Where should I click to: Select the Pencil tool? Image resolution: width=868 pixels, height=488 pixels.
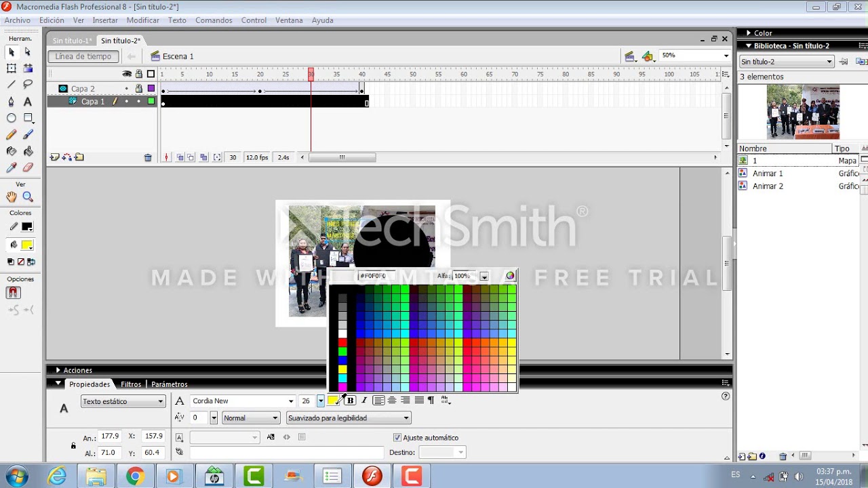tap(12, 135)
